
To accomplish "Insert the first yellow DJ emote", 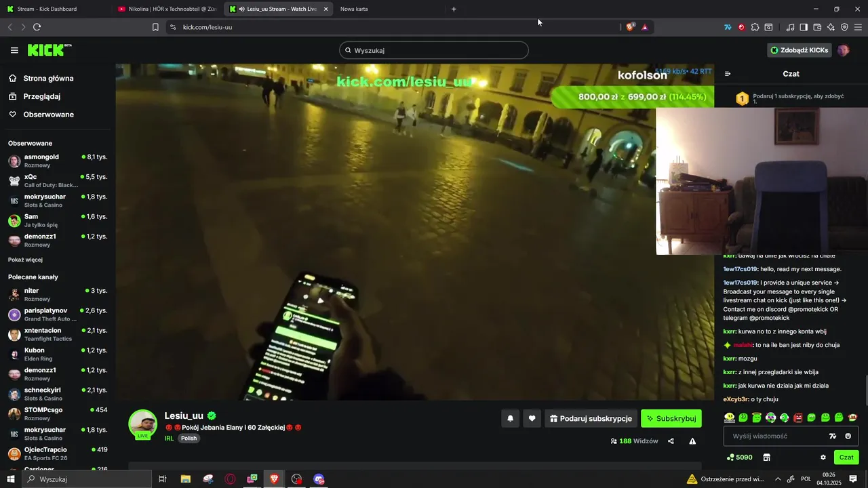I will (730, 418).
